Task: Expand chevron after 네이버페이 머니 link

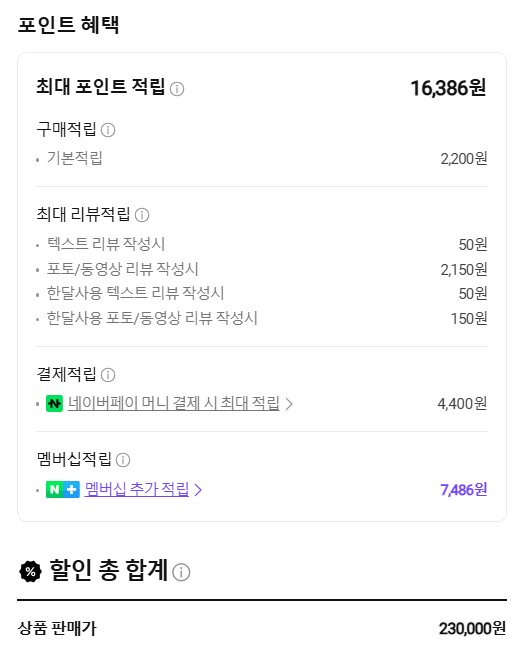Action: coord(289,404)
